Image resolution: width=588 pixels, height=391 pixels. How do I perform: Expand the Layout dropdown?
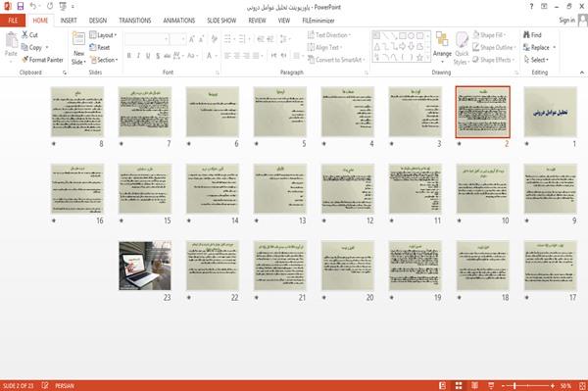tap(103, 35)
